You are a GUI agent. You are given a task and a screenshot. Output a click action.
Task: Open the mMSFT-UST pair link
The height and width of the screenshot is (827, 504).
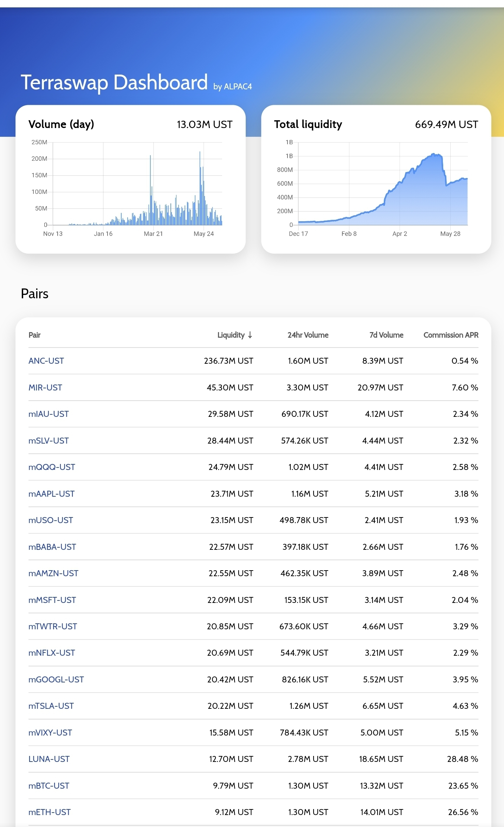[52, 600]
